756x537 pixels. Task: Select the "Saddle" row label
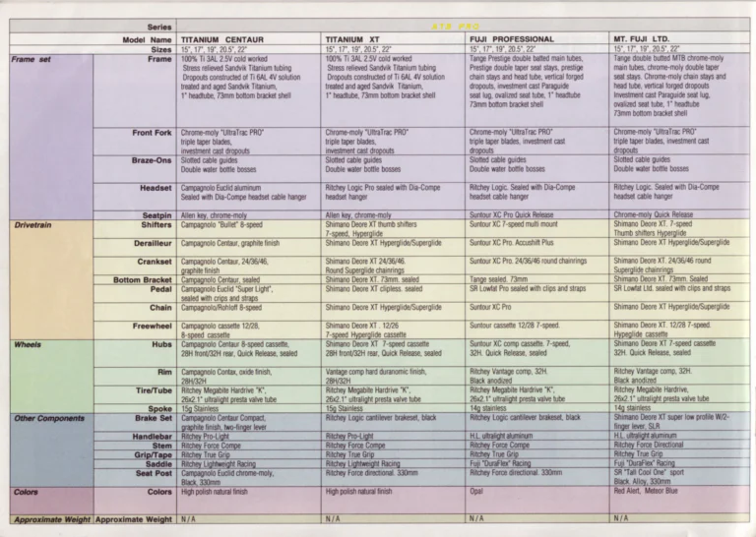pyautogui.click(x=158, y=464)
